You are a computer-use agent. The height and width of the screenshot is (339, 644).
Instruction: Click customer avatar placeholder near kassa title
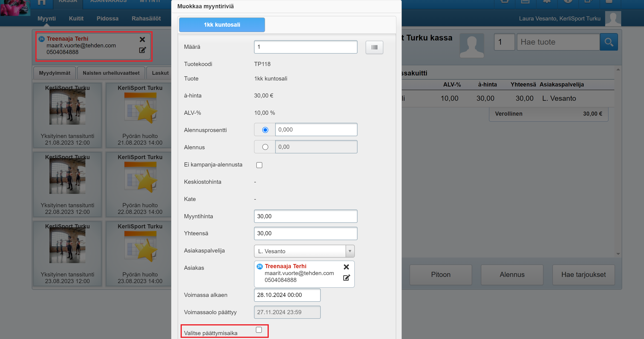click(x=471, y=46)
